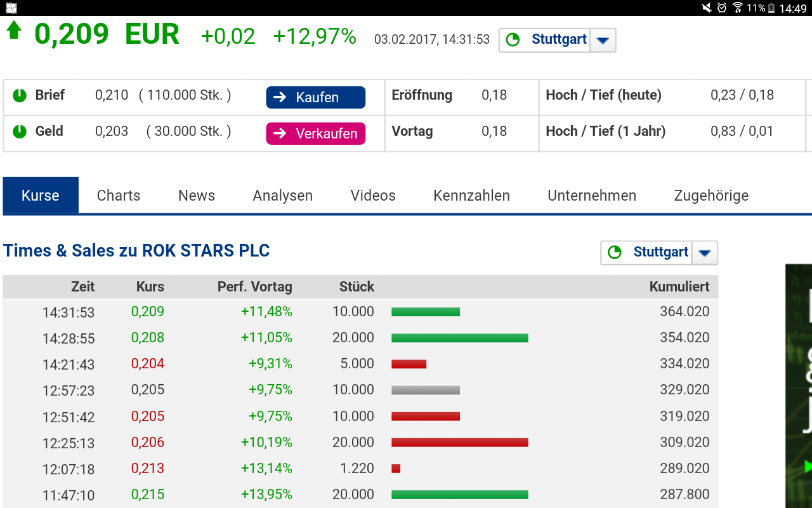Image resolution: width=812 pixels, height=508 pixels.
Task: Tap the battery icon in status bar
Action: point(771,8)
